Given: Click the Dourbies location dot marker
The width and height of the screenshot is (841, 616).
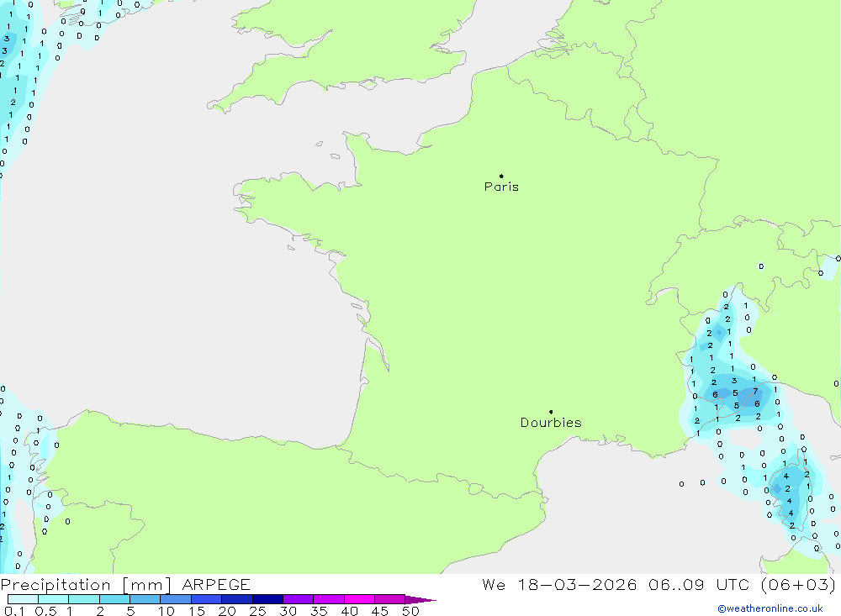Looking at the screenshot, I should click(551, 412).
